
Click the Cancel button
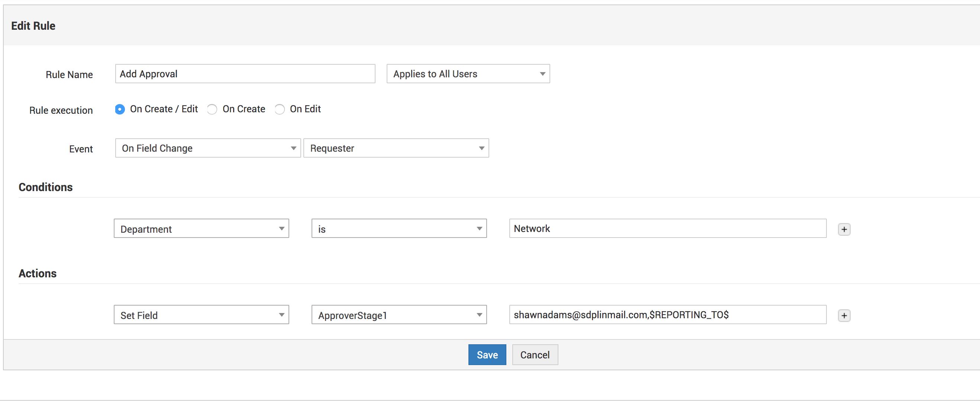535,355
